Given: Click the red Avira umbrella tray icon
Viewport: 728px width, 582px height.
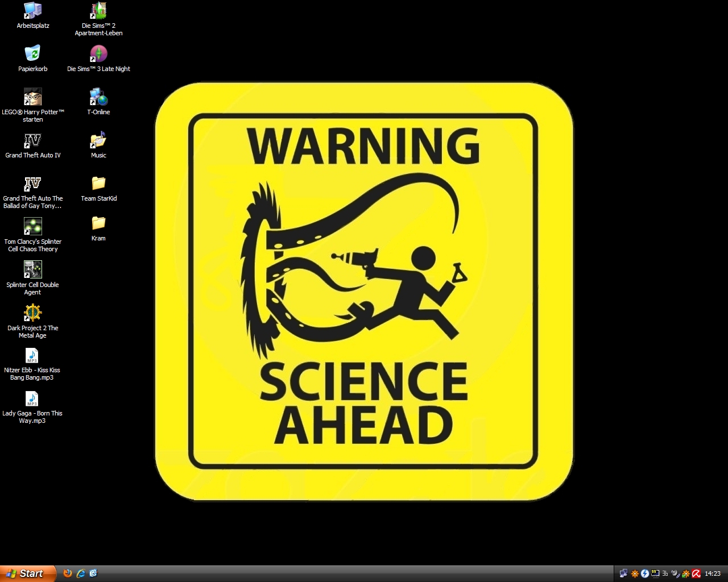Looking at the screenshot, I should [x=696, y=573].
